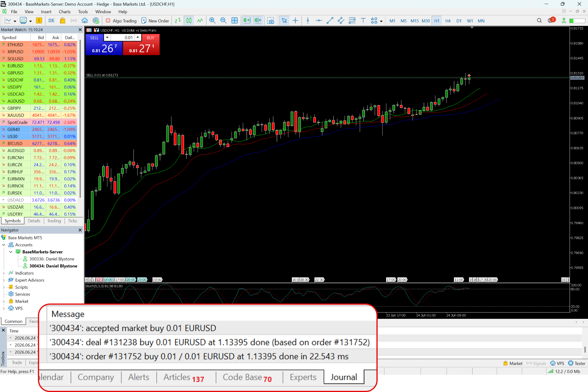Open the Signals toolbar icon

point(74,21)
